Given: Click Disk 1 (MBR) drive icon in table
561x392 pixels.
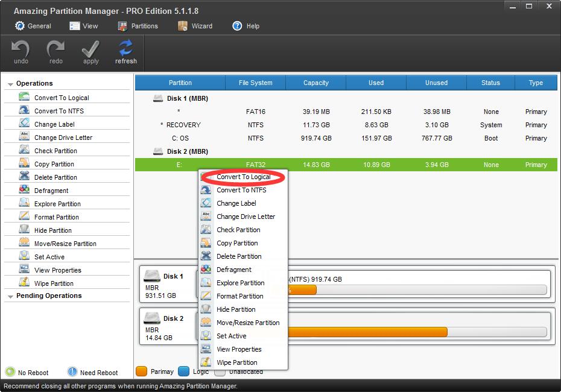Looking at the screenshot, I should (x=158, y=98).
